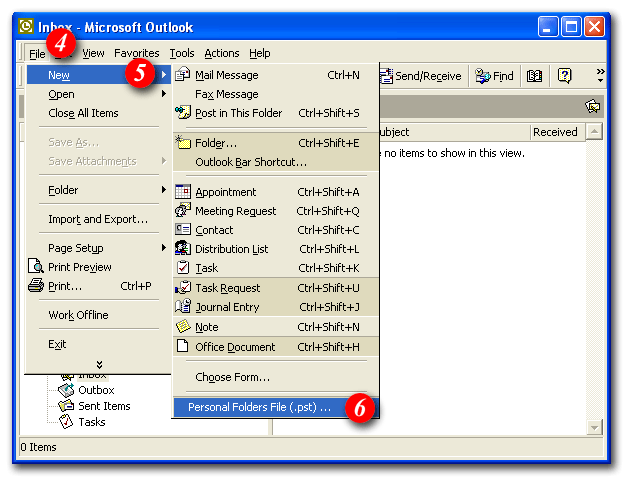Click the Print Preview menu item
The image size is (624, 477).
(80, 267)
